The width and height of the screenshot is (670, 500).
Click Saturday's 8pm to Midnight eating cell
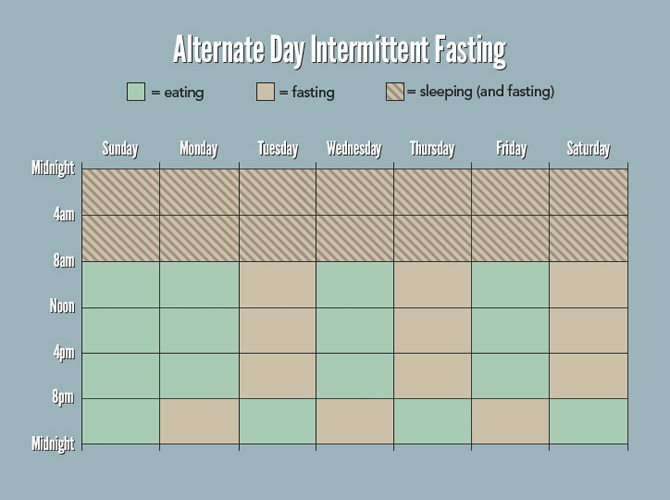pyautogui.click(x=588, y=421)
